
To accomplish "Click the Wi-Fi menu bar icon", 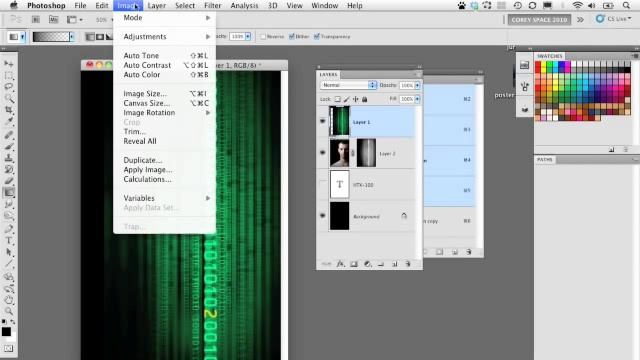I will pyautogui.click(x=577, y=6).
